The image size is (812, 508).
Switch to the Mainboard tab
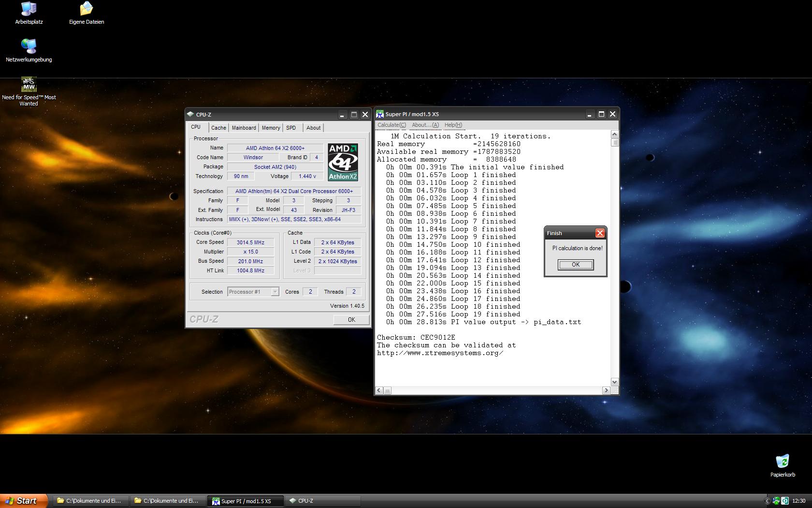(244, 128)
